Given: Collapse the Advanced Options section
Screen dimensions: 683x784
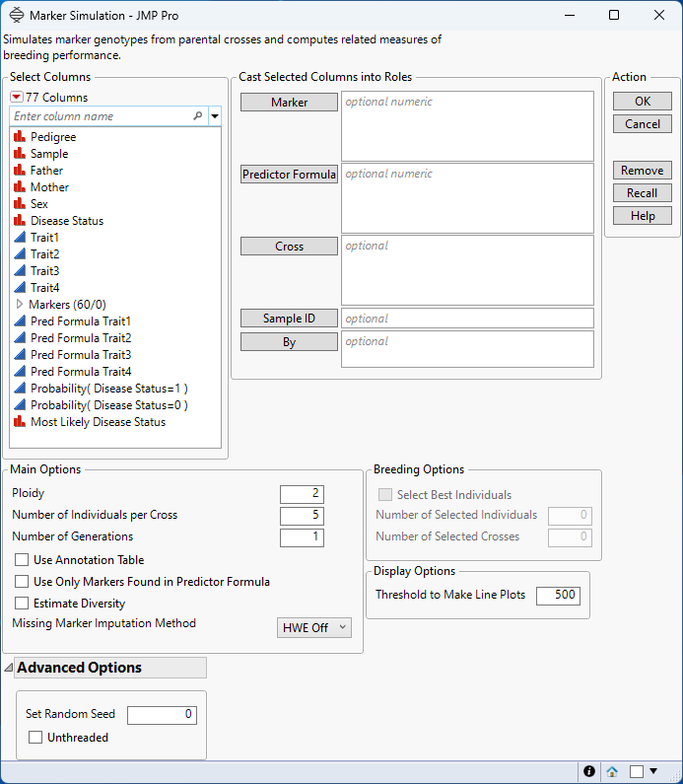Looking at the screenshot, I should [x=9, y=668].
